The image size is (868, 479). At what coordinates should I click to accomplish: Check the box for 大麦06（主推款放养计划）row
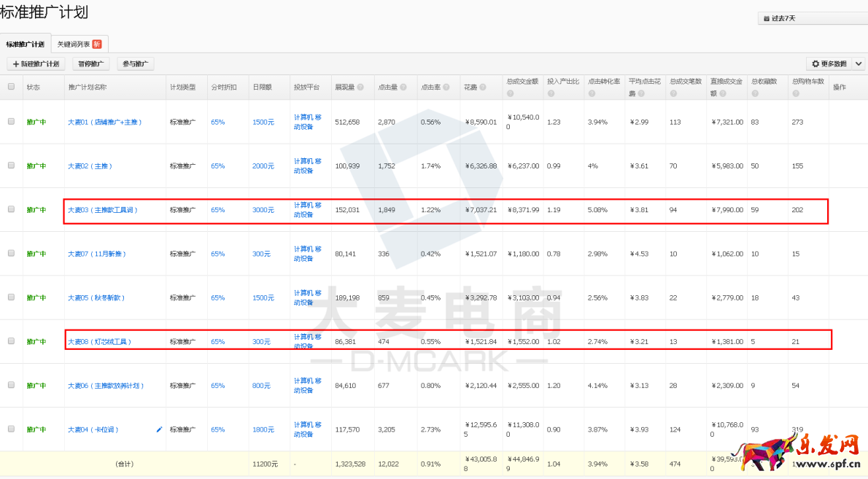tap(11, 385)
